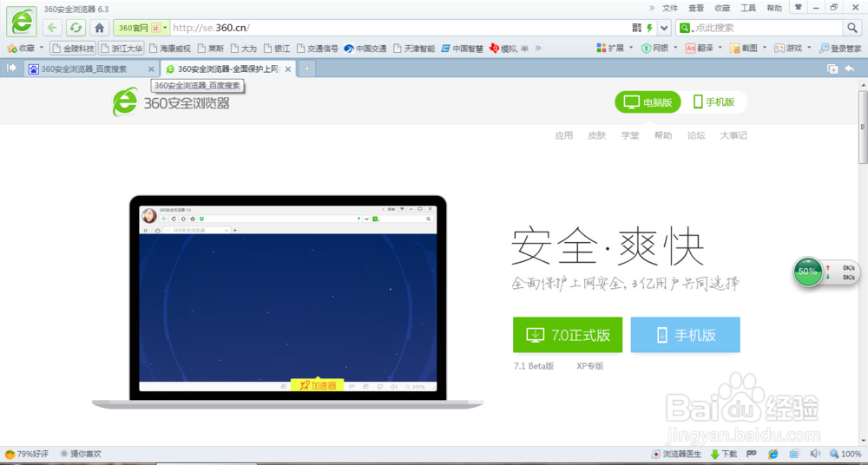Expand the address bar history dropdown
868x465 pixels.
coord(664,28)
